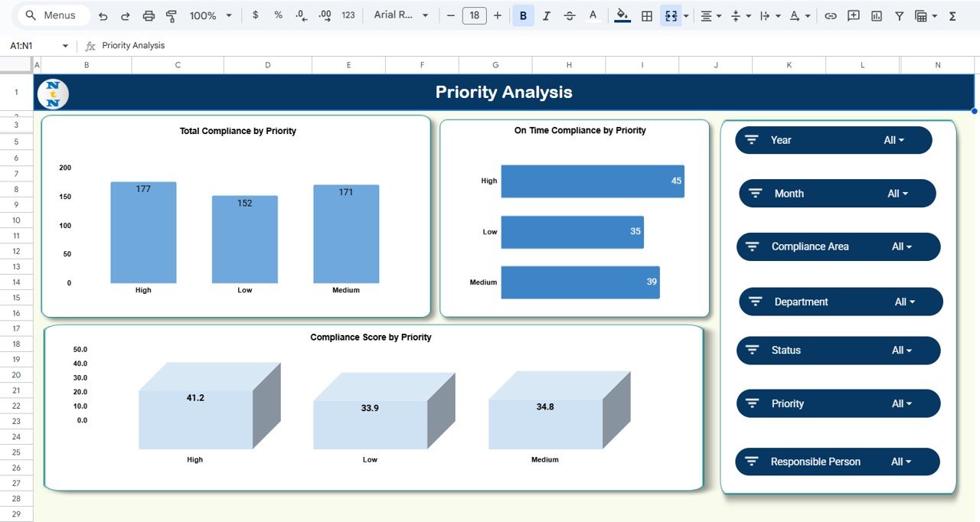Click the Insert chart icon
Image resolution: width=980 pixels, height=522 pixels.
[876, 15]
